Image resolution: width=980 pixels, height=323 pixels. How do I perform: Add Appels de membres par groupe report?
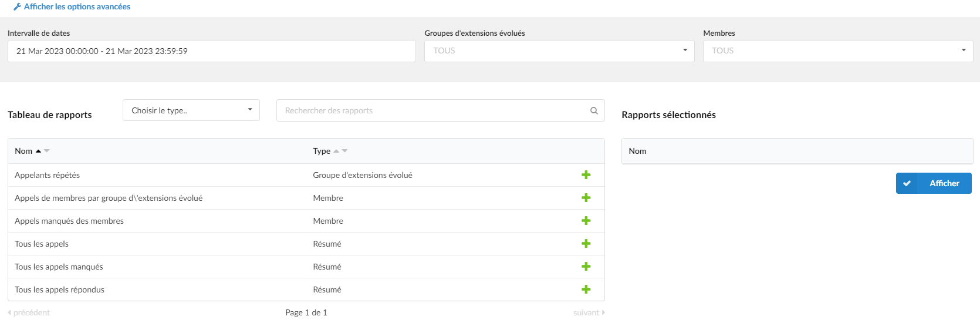(586, 198)
